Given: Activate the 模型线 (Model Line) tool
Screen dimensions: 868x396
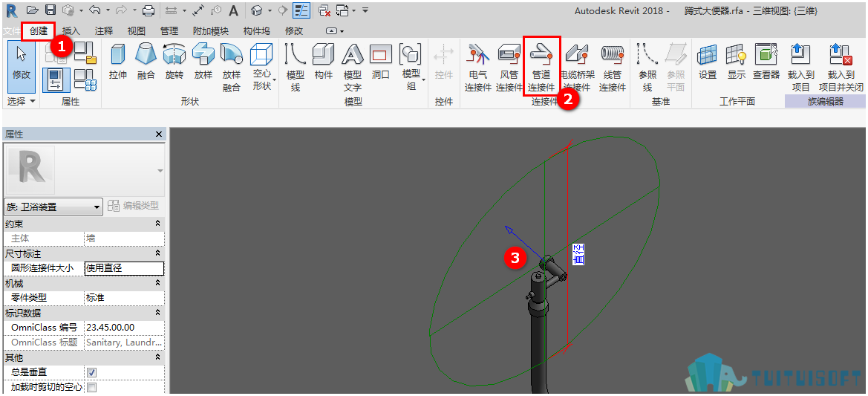Looking at the screenshot, I should tap(296, 66).
